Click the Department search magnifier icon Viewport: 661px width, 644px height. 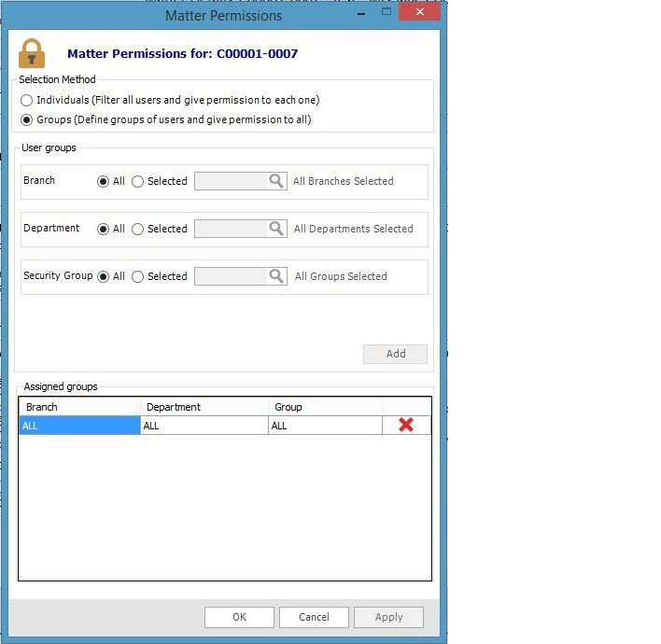(x=276, y=229)
